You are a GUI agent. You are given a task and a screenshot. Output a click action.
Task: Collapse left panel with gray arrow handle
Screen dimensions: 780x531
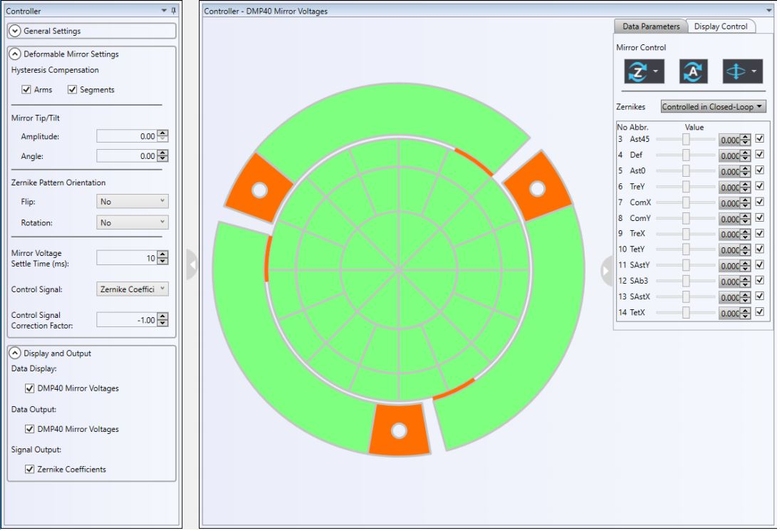click(x=192, y=265)
